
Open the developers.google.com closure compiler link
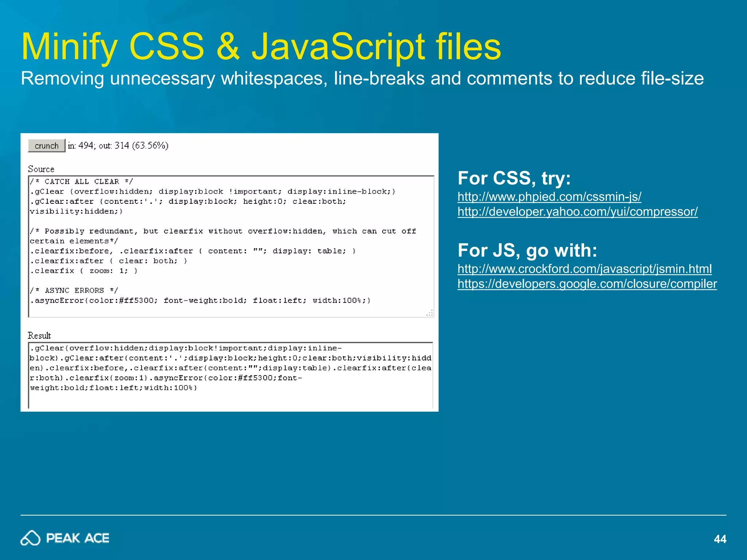(587, 284)
